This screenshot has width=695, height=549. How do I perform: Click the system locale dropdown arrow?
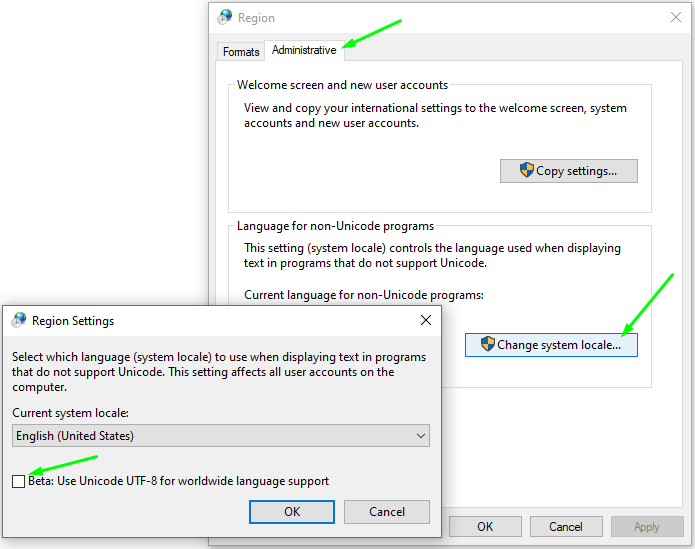coord(420,436)
